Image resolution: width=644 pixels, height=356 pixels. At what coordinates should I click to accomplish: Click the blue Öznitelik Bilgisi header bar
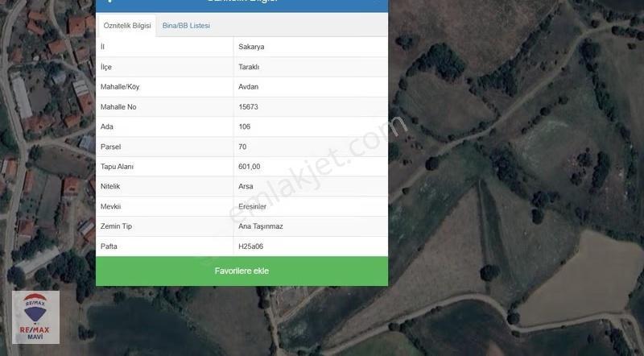pos(242,5)
